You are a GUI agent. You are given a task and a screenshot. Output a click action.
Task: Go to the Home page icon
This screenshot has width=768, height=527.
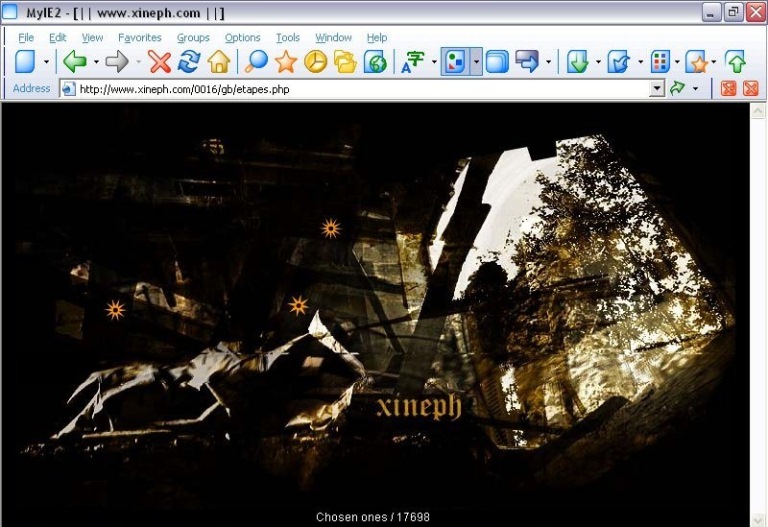click(x=219, y=62)
